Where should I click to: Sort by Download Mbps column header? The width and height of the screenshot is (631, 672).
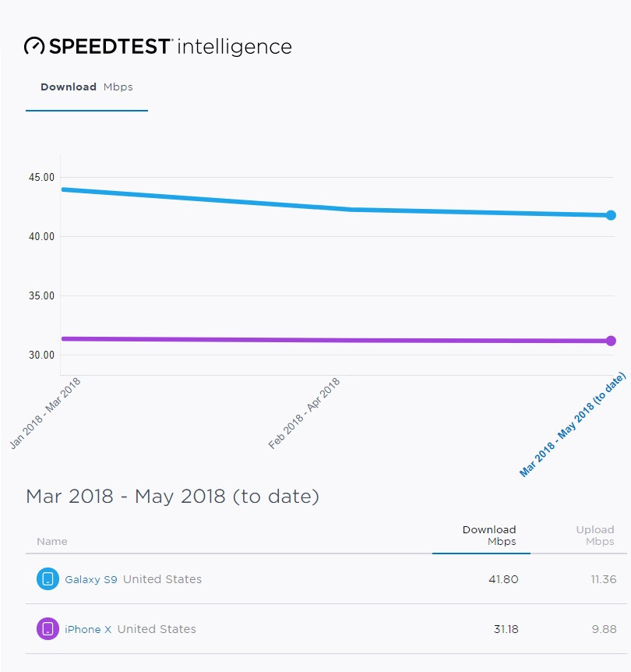tap(488, 536)
